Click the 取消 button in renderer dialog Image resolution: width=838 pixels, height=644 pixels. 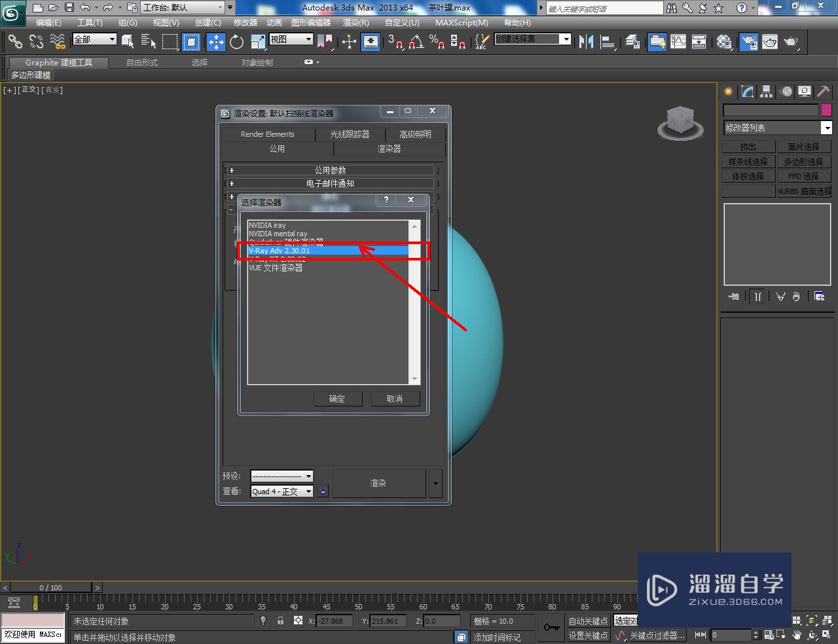(395, 399)
